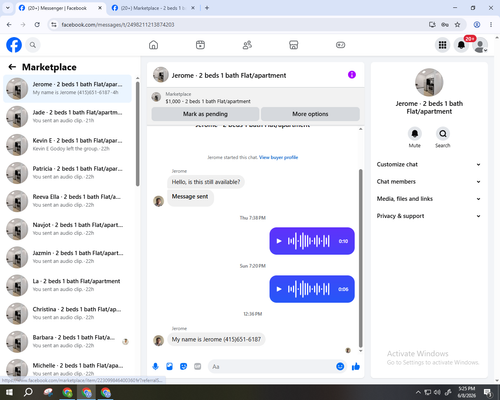Click the address bar URL

point(118,25)
